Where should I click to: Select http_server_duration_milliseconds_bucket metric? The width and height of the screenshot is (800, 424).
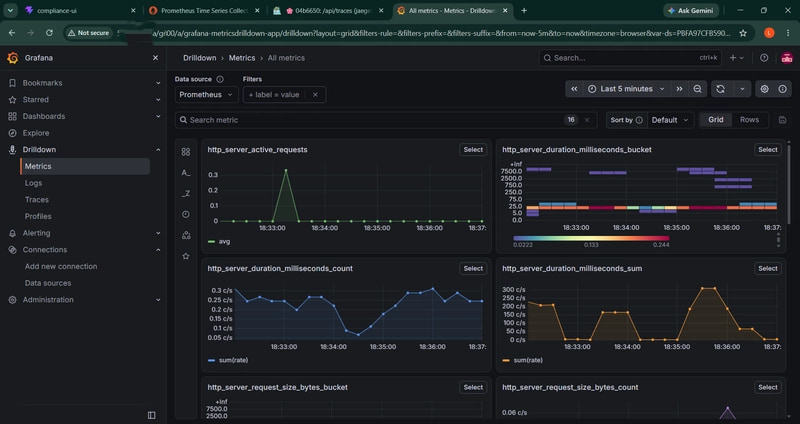tap(768, 150)
